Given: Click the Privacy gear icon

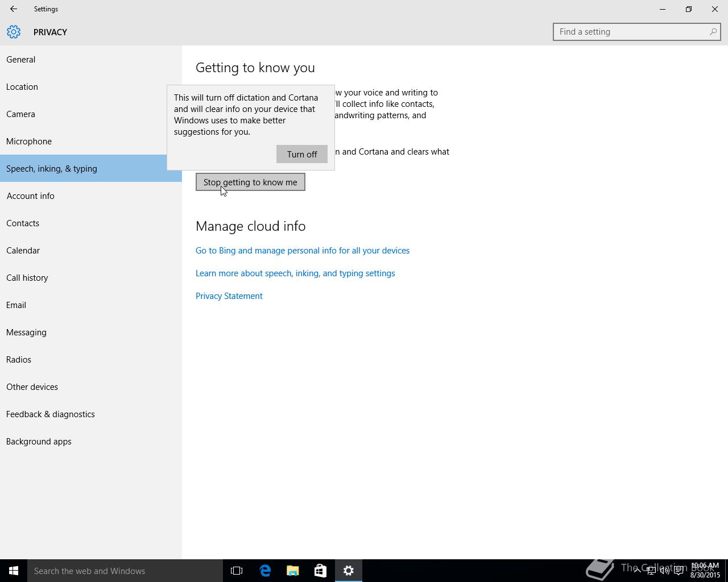Looking at the screenshot, I should pyautogui.click(x=14, y=32).
